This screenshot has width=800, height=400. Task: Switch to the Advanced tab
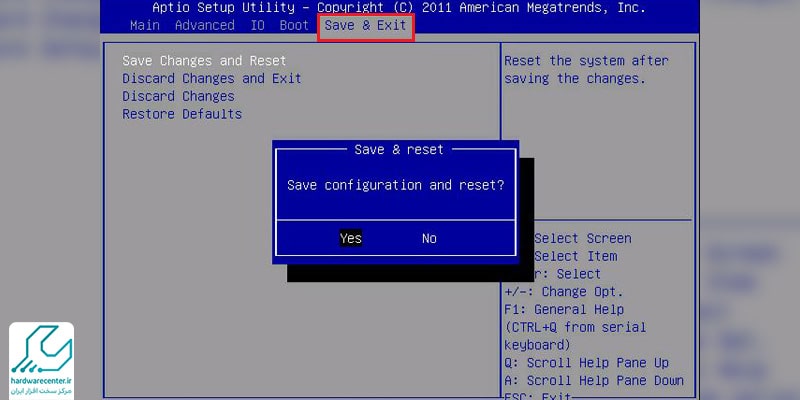coord(205,25)
